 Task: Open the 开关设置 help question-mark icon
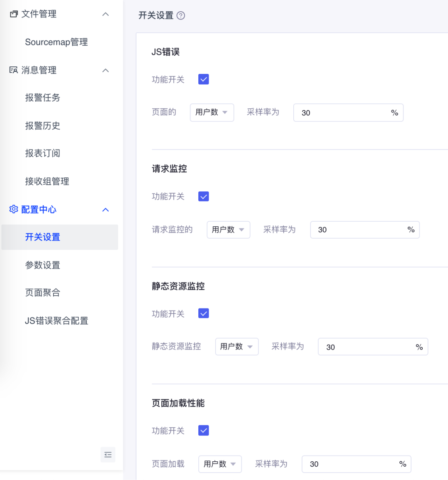tap(181, 15)
